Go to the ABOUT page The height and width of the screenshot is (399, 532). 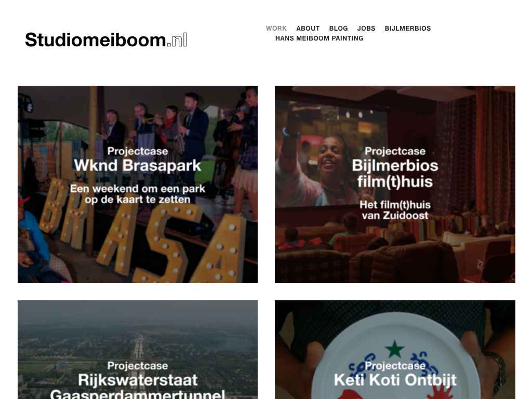point(308,29)
